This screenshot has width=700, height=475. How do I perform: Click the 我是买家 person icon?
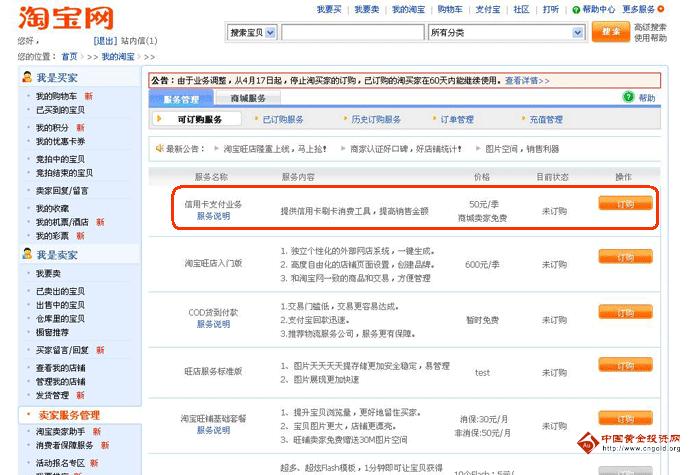[x=27, y=77]
